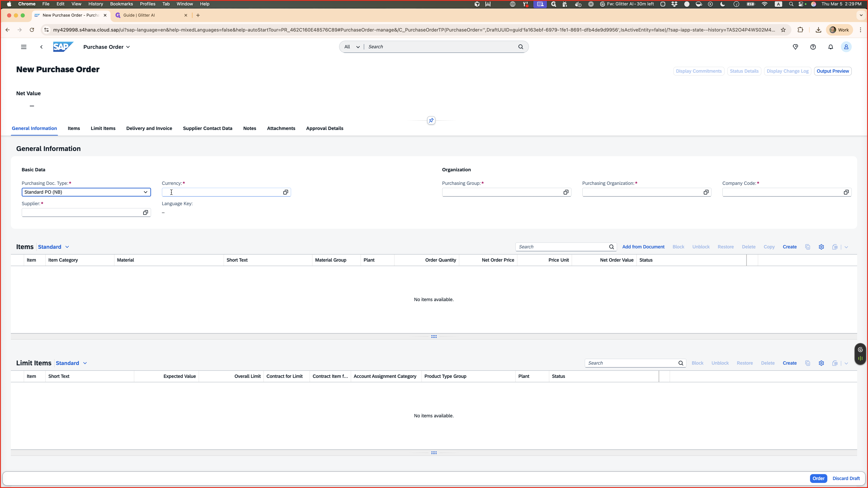Expand Purchasing Doc. Type dropdown
The image size is (868, 488).
click(145, 192)
